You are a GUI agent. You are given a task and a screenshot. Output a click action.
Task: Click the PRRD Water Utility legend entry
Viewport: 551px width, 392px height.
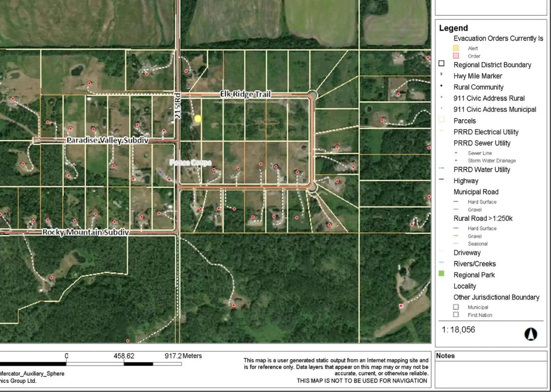(482, 170)
